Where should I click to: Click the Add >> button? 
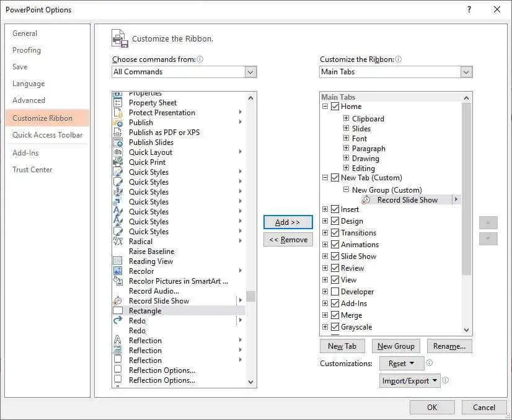[x=288, y=222]
